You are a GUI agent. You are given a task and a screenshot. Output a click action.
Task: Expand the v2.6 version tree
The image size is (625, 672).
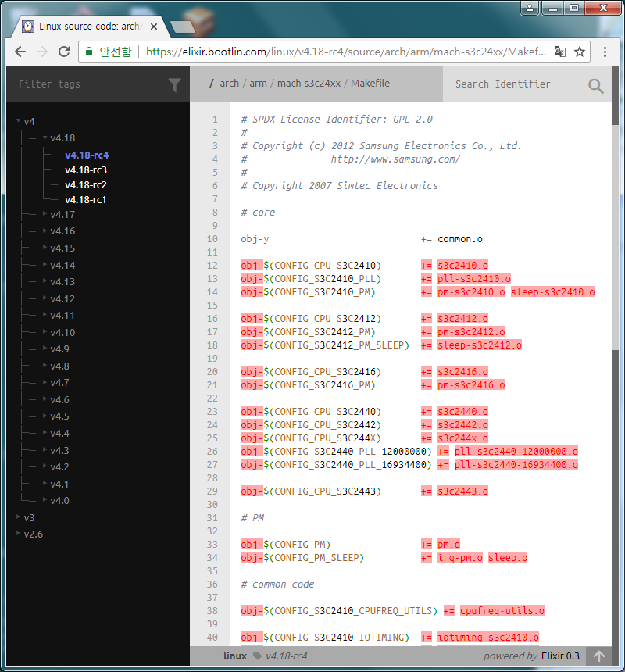pos(19,534)
